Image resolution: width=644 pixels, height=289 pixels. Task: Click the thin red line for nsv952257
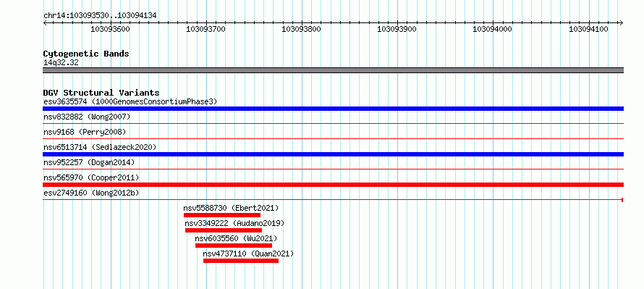click(333, 169)
